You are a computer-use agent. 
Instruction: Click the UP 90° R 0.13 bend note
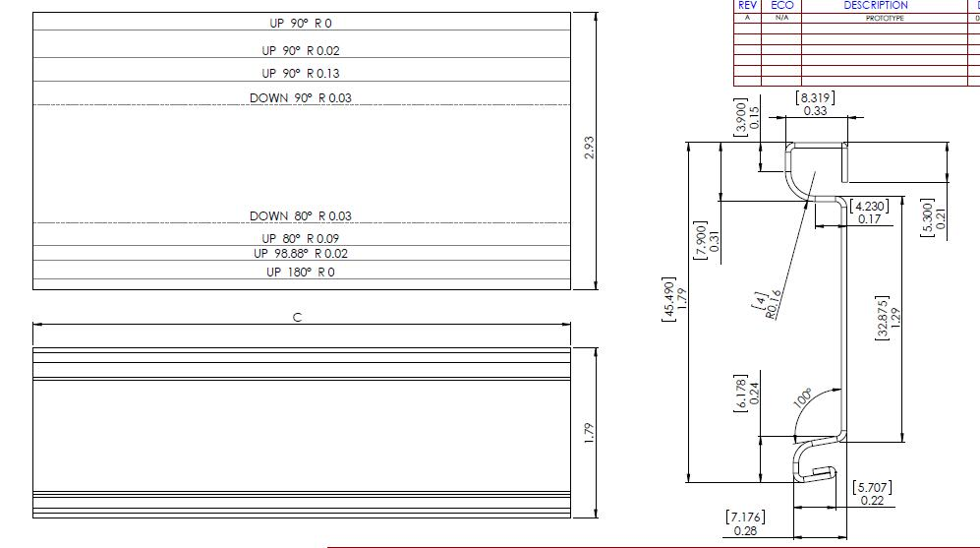[x=301, y=74]
